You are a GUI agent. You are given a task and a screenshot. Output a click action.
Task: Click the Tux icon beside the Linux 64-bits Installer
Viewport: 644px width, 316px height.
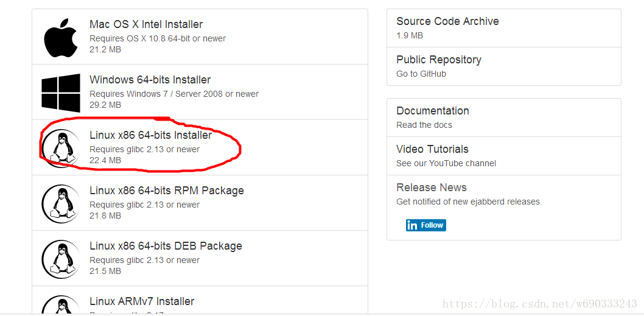pos(61,148)
